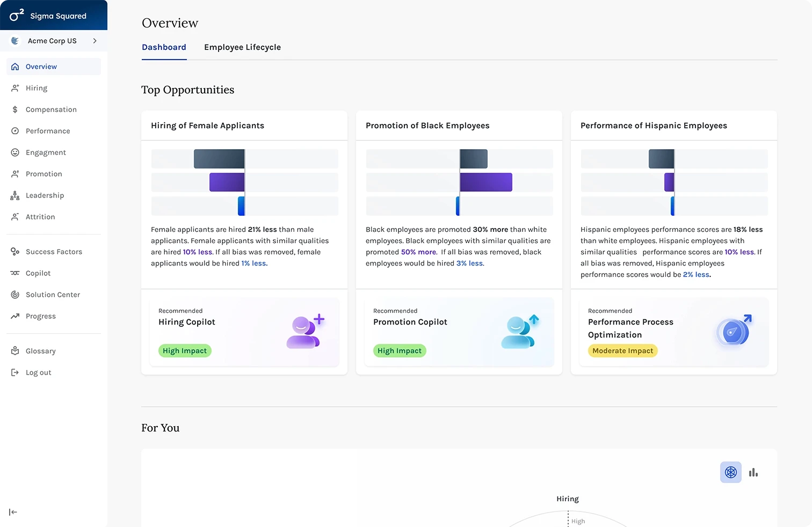Switch to bar chart view
The width and height of the screenshot is (812, 527).
coord(753,472)
